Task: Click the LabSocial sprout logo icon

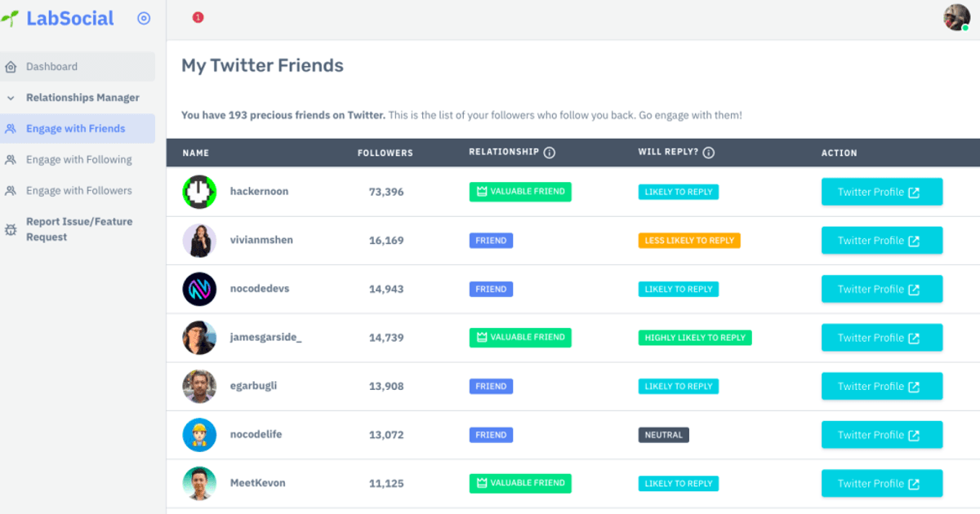Action: pyautogui.click(x=11, y=18)
